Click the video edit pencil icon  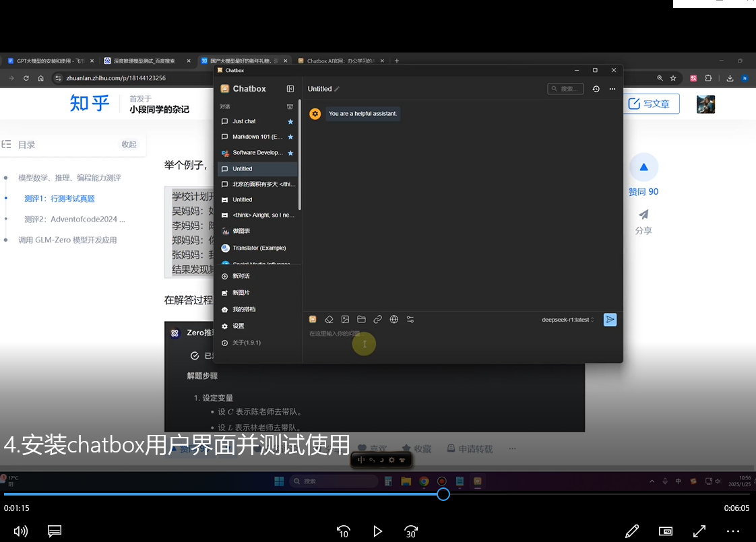[632, 531]
